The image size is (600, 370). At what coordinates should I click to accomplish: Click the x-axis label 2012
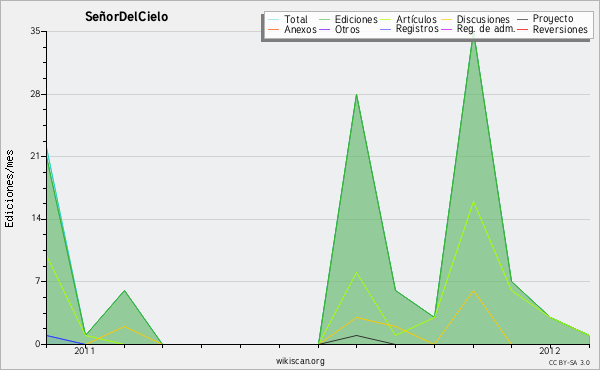[550, 351]
